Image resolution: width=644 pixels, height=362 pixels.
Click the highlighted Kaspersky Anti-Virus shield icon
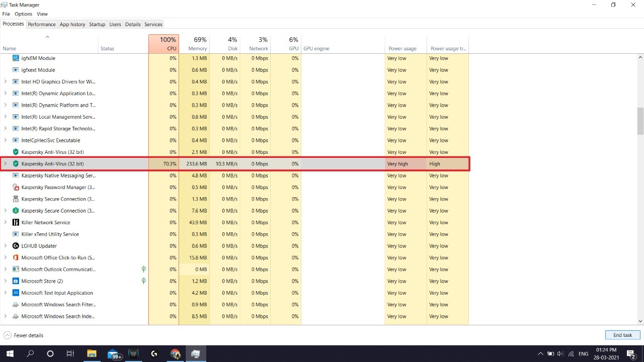16,164
